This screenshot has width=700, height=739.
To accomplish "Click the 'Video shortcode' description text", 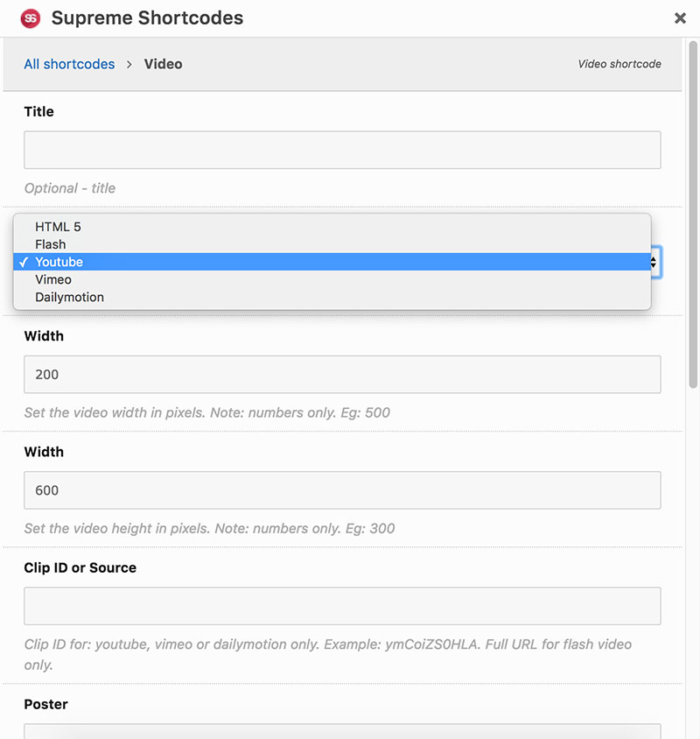I will [619, 64].
